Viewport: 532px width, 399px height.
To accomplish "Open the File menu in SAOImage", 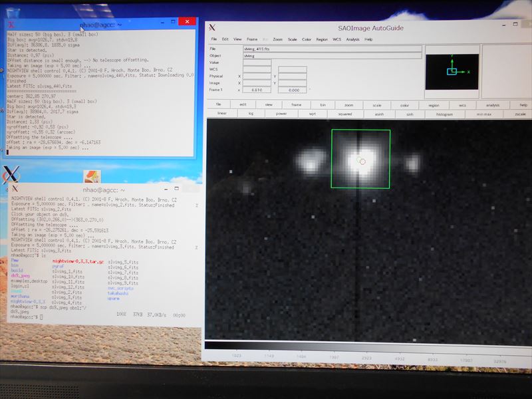I will click(213, 40).
